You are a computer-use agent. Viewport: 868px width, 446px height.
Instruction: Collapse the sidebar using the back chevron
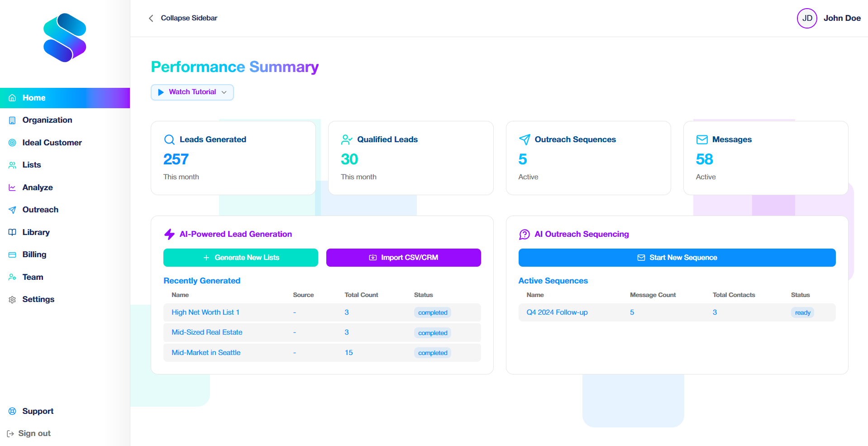tap(151, 18)
